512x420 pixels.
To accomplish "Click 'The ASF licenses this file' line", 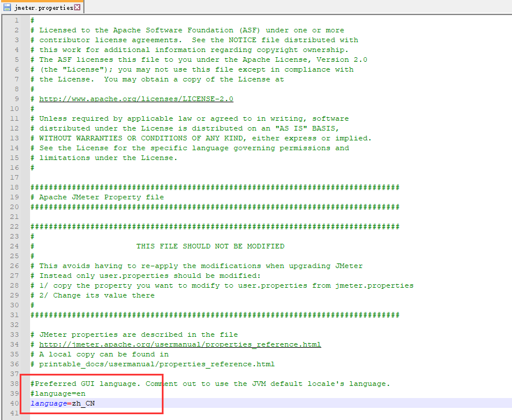I will pyautogui.click(x=199, y=60).
